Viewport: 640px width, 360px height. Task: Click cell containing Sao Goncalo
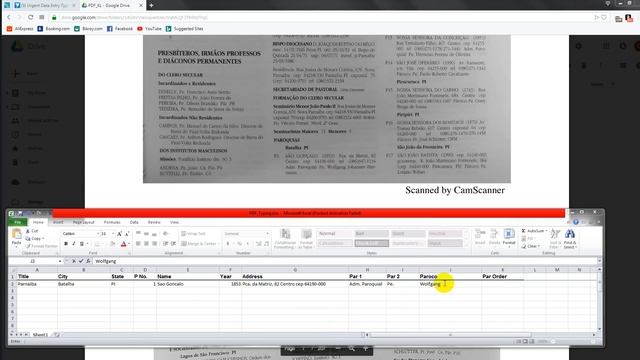click(x=187, y=284)
